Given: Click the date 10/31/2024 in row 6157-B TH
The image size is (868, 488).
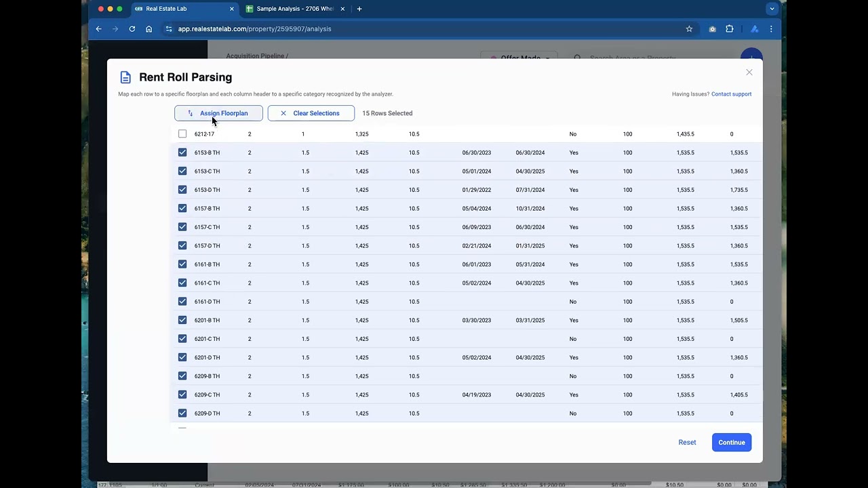Looking at the screenshot, I should click(x=530, y=209).
